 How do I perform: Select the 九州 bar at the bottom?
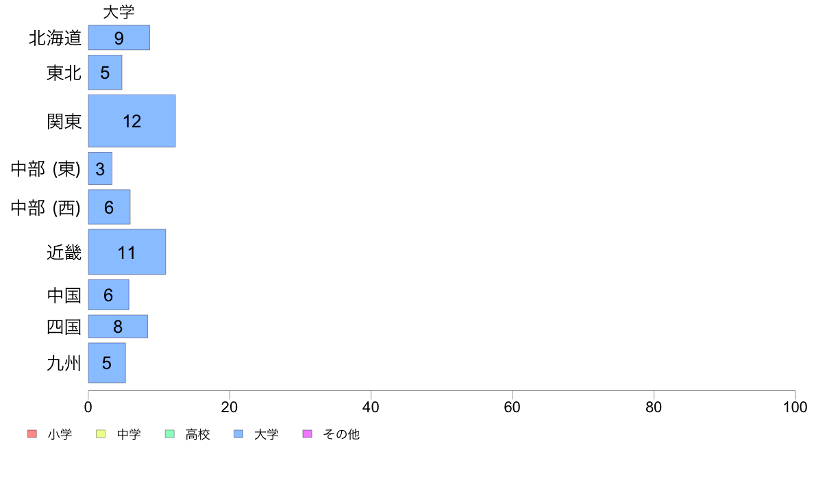pos(107,363)
